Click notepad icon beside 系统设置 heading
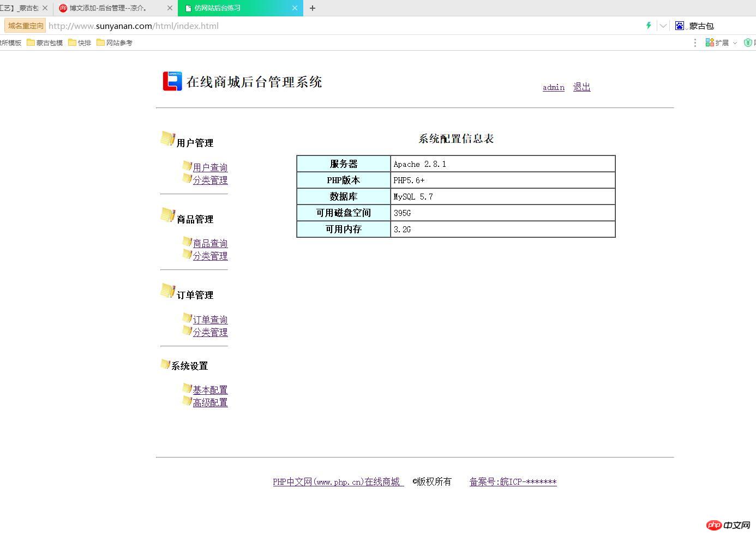The image size is (756, 536). click(166, 364)
